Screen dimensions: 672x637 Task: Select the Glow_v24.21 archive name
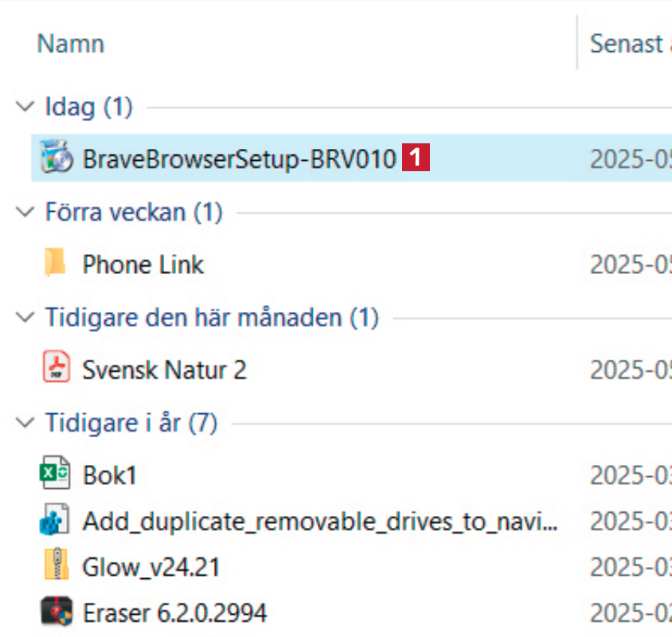(x=151, y=567)
